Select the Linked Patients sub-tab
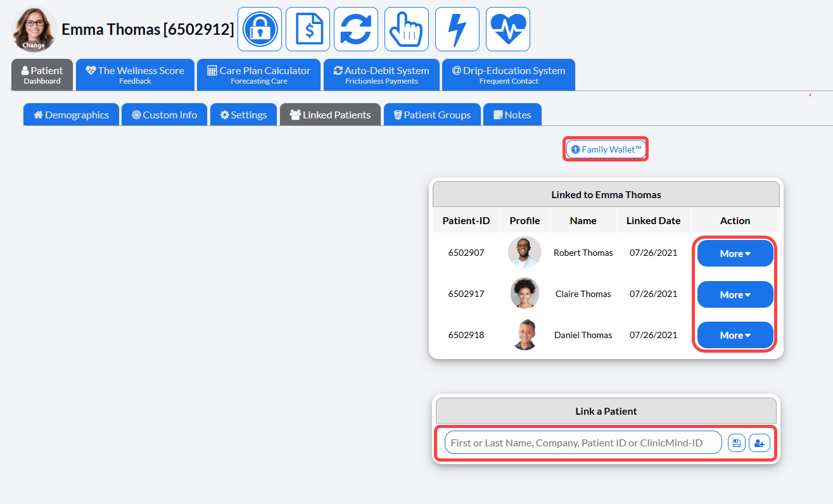Image resolution: width=833 pixels, height=504 pixels. click(x=331, y=115)
